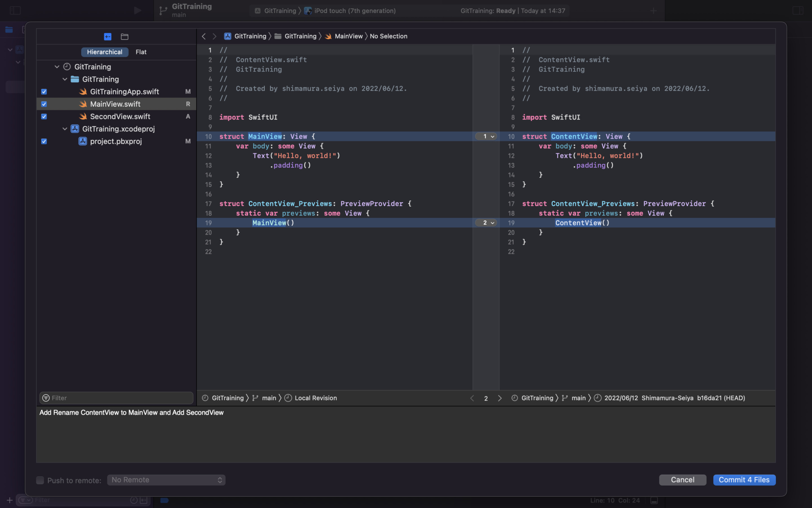Collapse the GitTraining.xcodeproj tree item
Viewport: 812px width, 508px height.
pyautogui.click(x=65, y=129)
